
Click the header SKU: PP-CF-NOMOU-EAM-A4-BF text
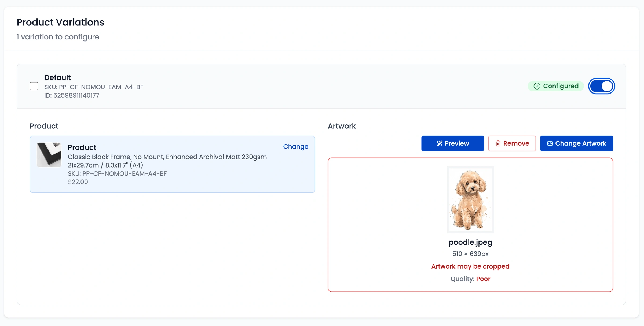(x=94, y=87)
